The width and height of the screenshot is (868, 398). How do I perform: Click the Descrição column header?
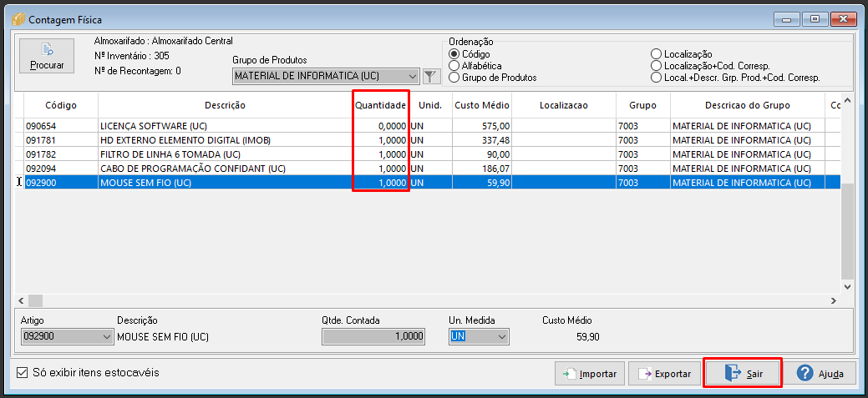pyautogui.click(x=226, y=105)
